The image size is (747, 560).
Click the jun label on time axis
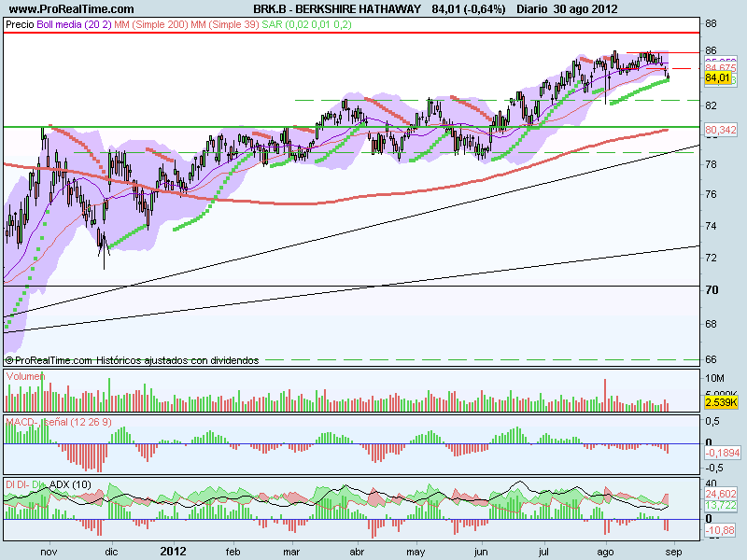pyautogui.click(x=481, y=553)
